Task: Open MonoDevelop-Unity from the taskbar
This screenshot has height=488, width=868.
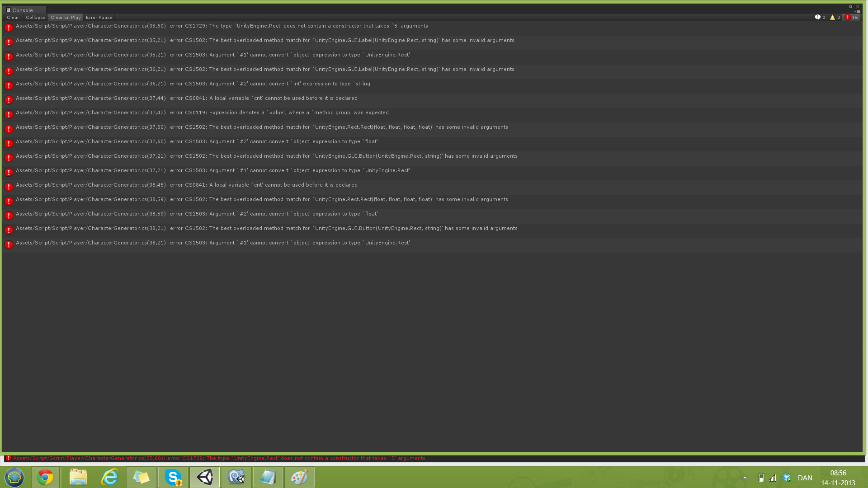Action: (x=236, y=477)
